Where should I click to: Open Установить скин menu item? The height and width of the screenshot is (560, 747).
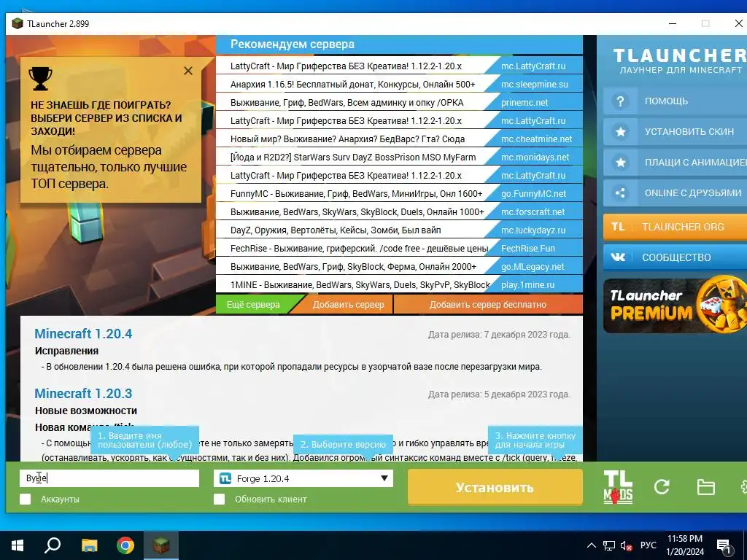pyautogui.click(x=675, y=132)
